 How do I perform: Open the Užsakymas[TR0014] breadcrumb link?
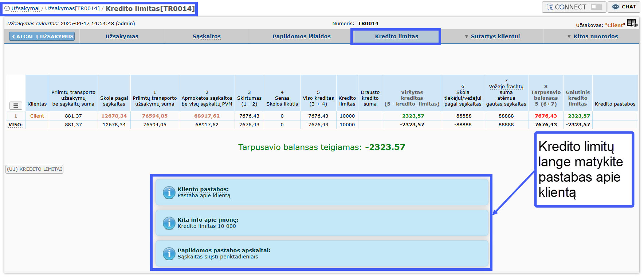pos(72,8)
